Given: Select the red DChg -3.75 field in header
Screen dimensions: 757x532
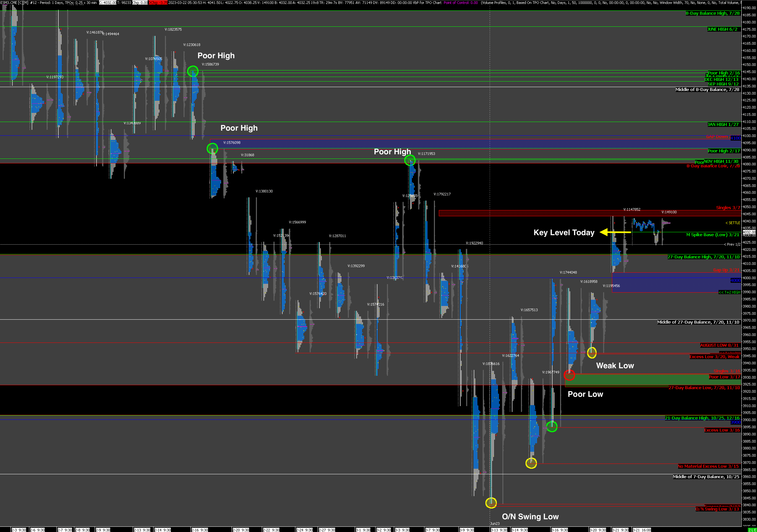Looking at the screenshot, I should pyautogui.click(x=158, y=3).
